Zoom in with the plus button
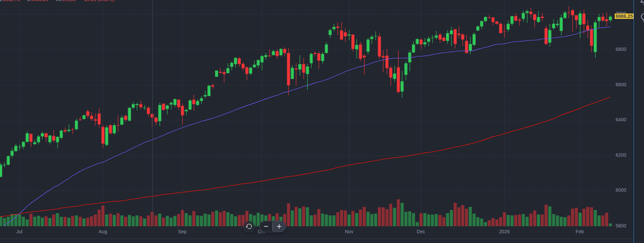 click(x=279, y=227)
